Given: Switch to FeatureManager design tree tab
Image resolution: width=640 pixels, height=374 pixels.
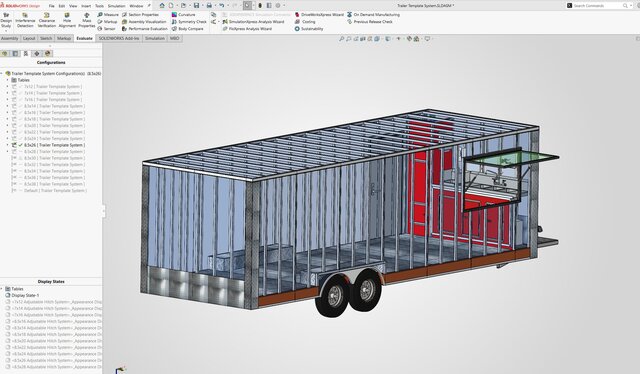Looking at the screenshot, I should (5, 53).
